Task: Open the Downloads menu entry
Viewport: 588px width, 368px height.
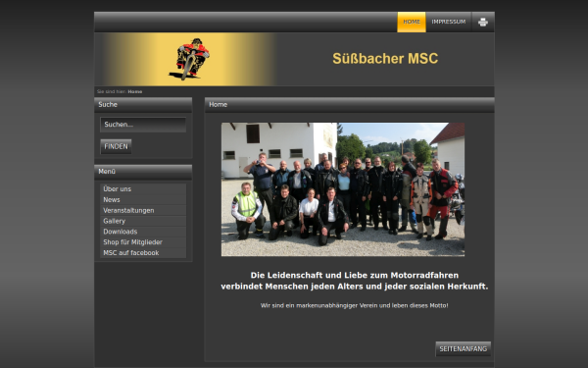Action: [x=143, y=232]
